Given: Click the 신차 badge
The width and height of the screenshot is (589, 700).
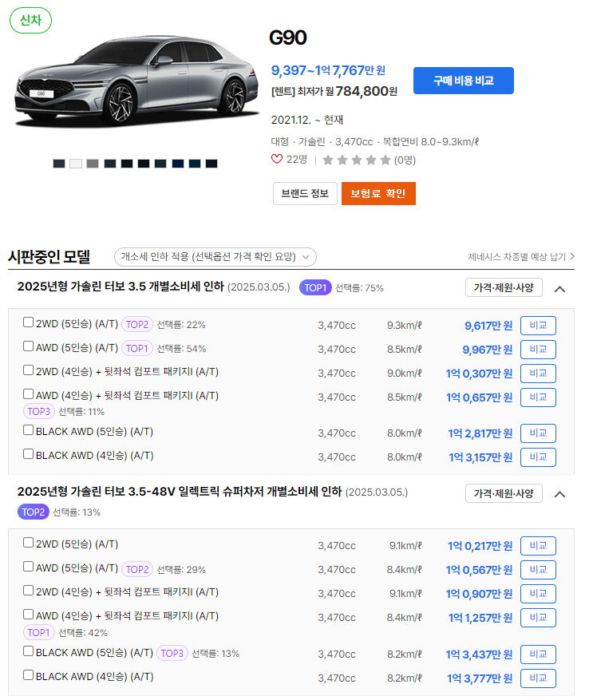Looking at the screenshot, I should click(x=31, y=21).
